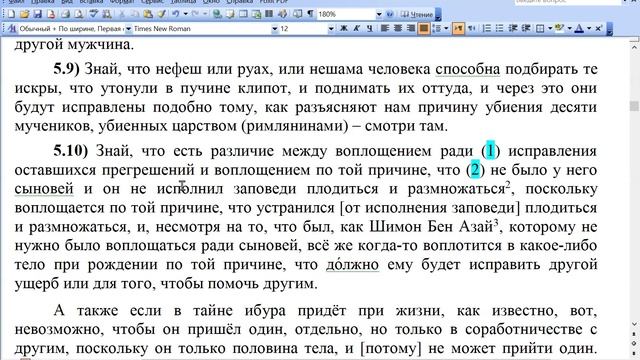Toggle italic formatting (К)
The image size is (640, 360).
click(357, 28)
